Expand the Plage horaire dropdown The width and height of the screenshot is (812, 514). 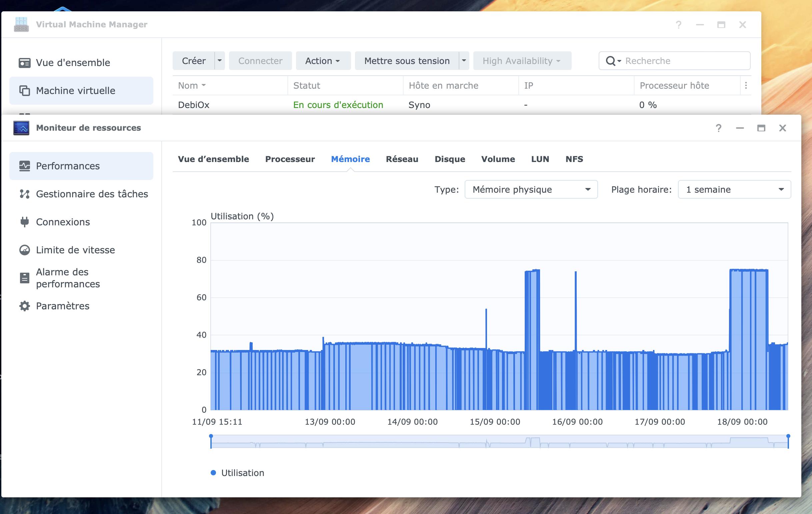(x=734, y=190)
